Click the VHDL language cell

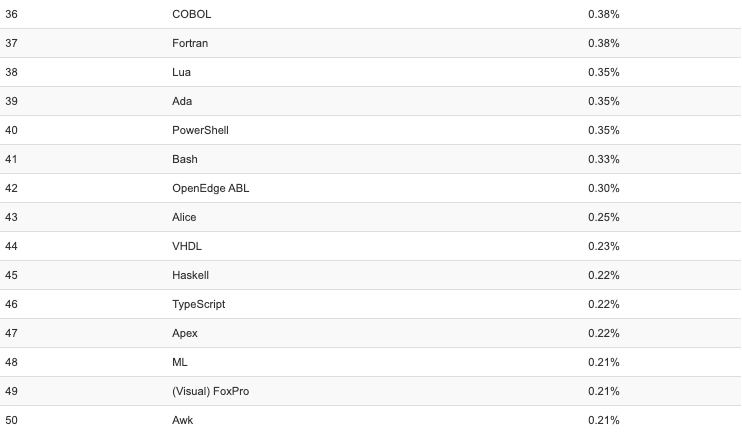pos(186,247)
